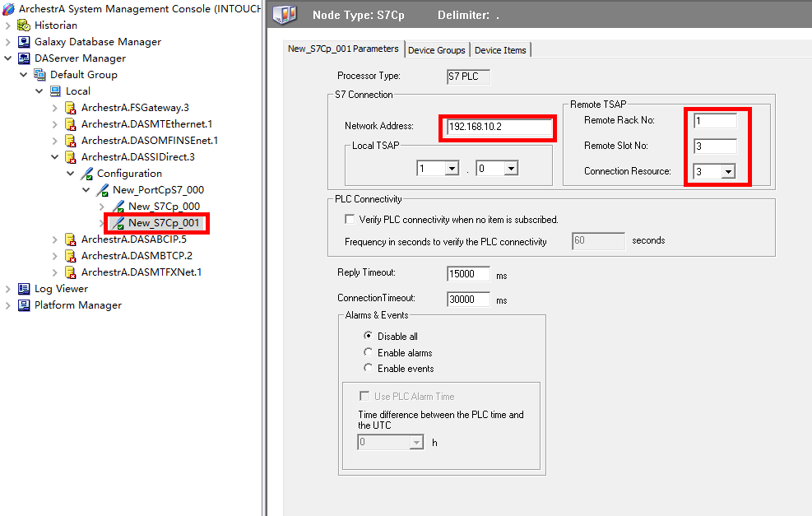Expand the ArchestrA.DASABCIP.5 node

[55, 239]
